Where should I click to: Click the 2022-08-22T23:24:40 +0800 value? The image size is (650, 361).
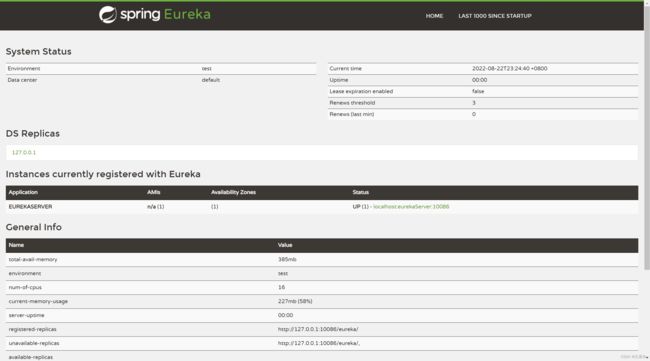tap(509, 68)
